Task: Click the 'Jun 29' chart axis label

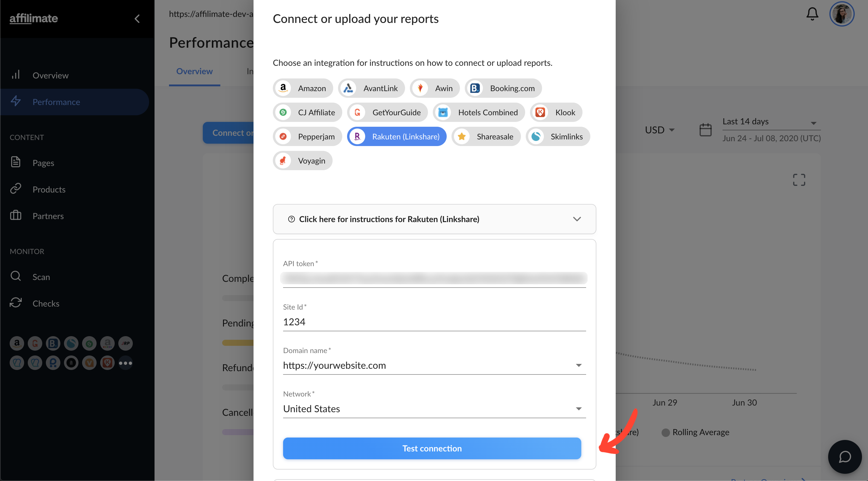Action: [665, 403]
